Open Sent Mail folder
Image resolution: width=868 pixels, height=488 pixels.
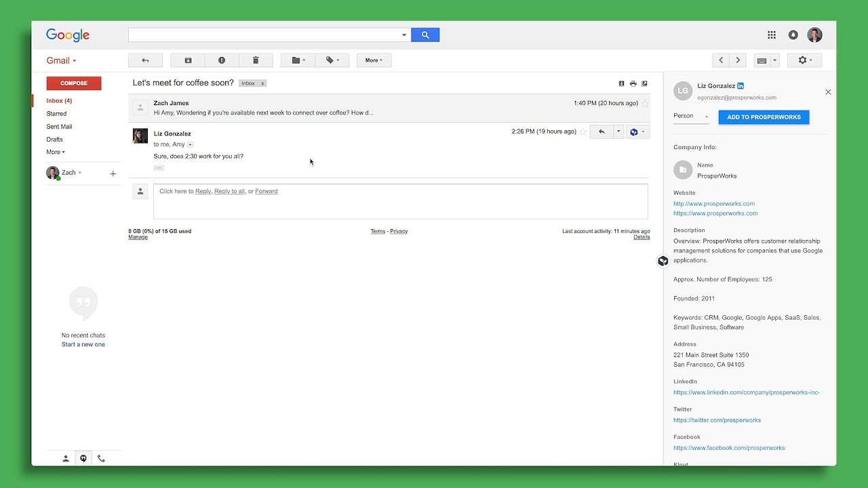59,127
